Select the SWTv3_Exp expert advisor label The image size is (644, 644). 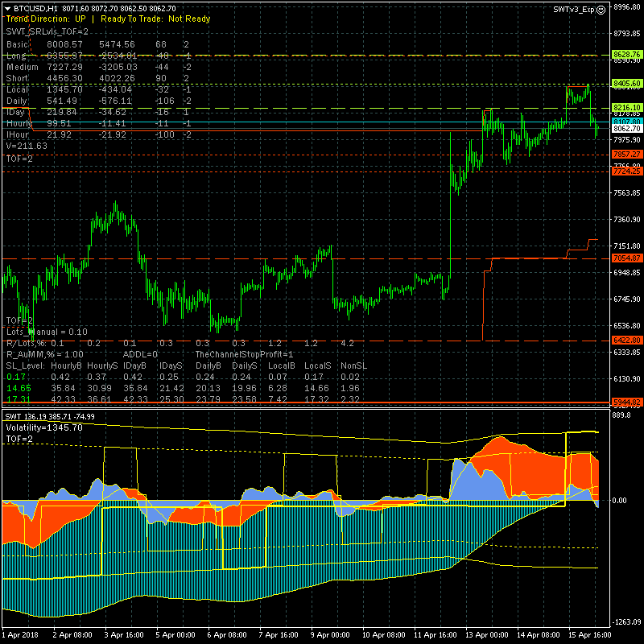[x=575, y=9]
